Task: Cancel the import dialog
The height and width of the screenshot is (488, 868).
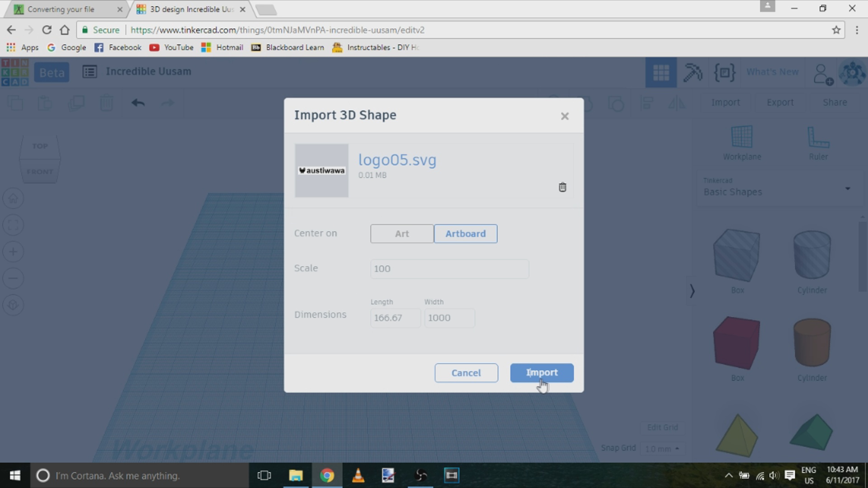Action: click(x=466, y=373)
